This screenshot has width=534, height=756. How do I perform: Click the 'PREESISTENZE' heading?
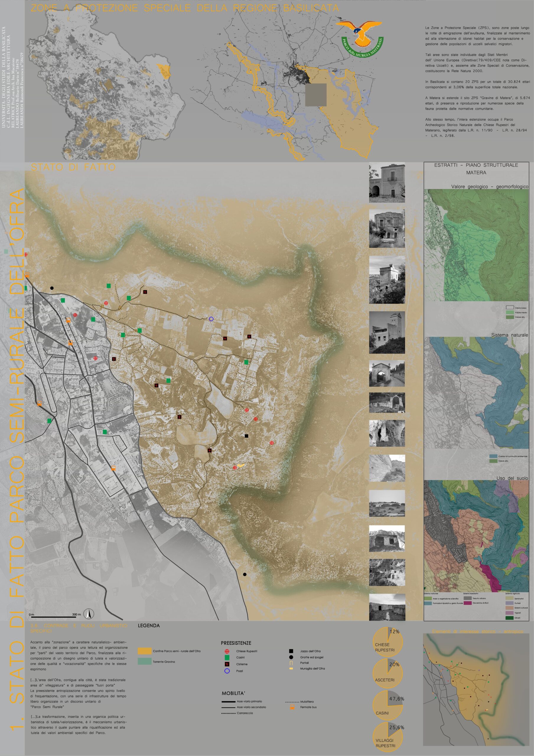(236, 643)
